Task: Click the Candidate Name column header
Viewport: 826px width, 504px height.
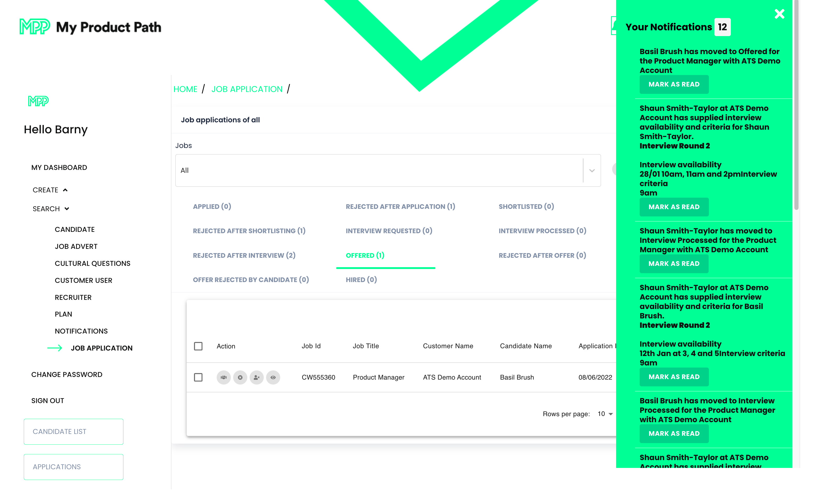Action: tap(526, 346)
